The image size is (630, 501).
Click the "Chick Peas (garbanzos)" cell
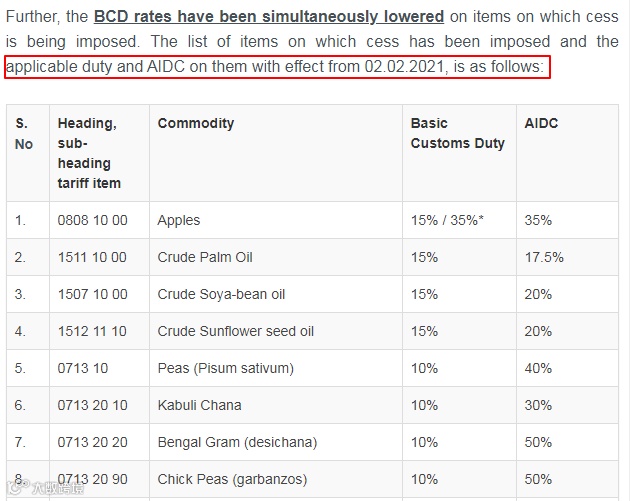[x=232, y=479]
